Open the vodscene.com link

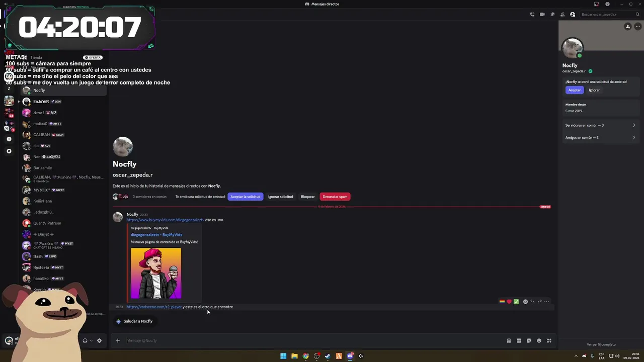tap(154, 307)
